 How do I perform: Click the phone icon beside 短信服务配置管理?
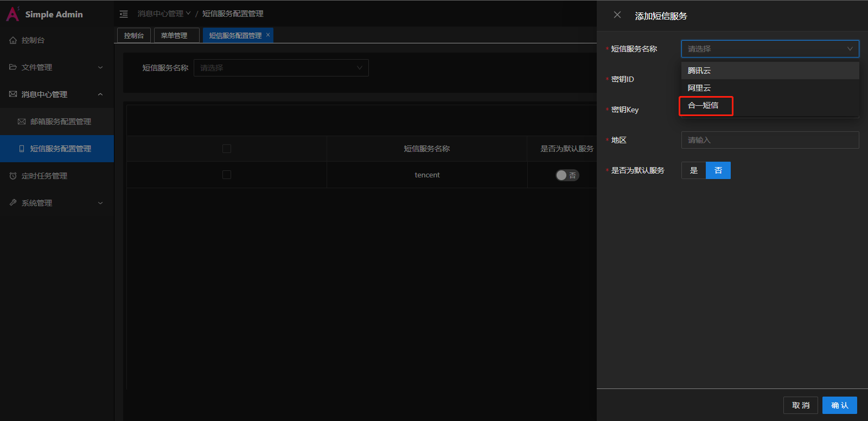pos(22,149)
